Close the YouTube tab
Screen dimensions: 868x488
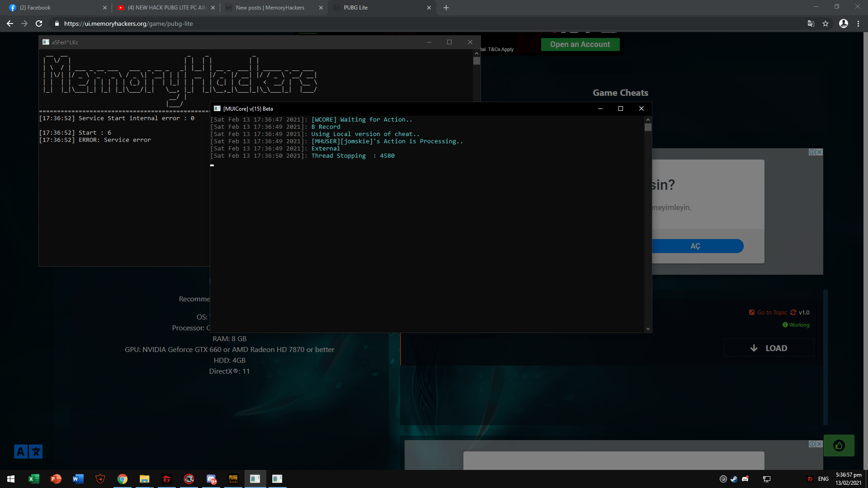[213, 8]
